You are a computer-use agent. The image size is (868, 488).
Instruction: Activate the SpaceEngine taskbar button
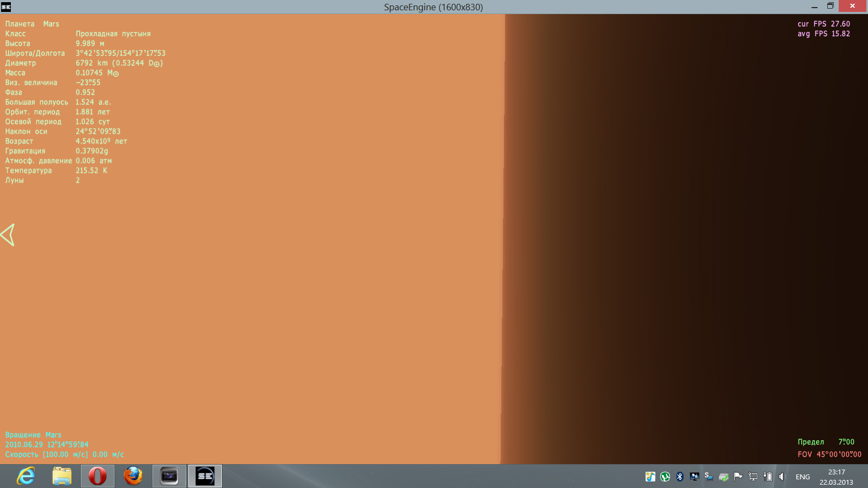(205, 476)
